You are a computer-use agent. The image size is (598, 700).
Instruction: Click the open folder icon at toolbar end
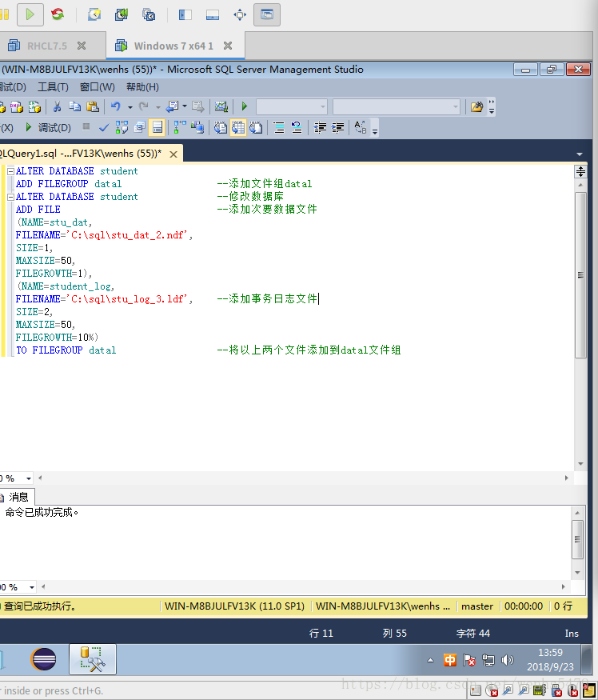(x=476, y=106)
